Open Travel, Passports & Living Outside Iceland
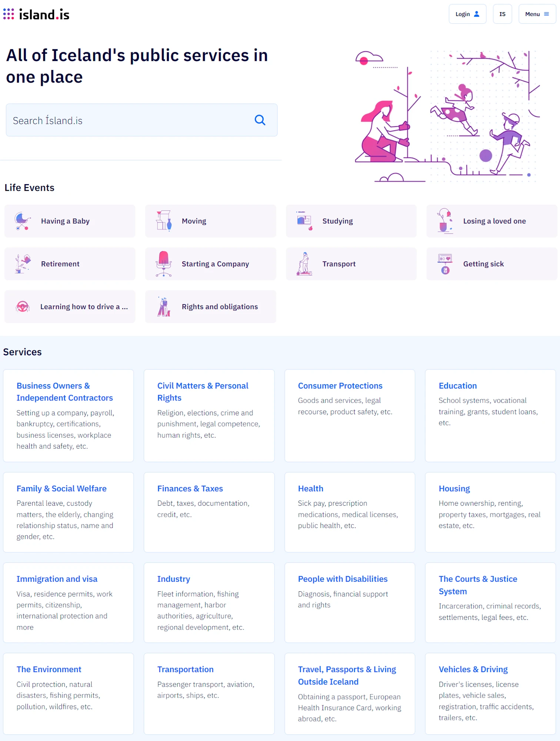This screenshot has width=560, height=741. [x=350, y=694]
